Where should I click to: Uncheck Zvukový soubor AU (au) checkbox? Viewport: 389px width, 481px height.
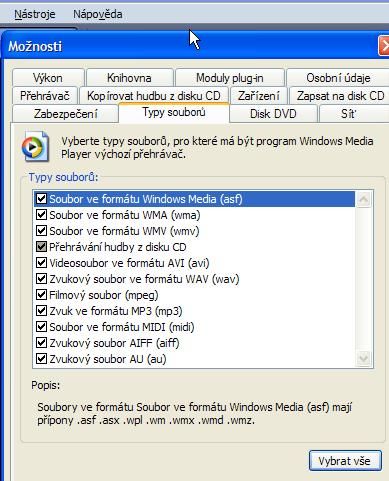point(41,359)
